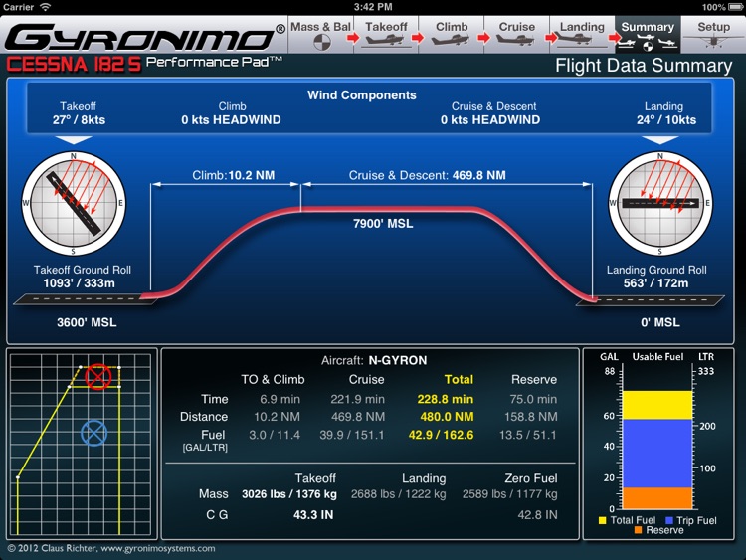The image size is (746, 560).
Task: Click the yellow Total Fuel legend square
Action: point(603,520)
